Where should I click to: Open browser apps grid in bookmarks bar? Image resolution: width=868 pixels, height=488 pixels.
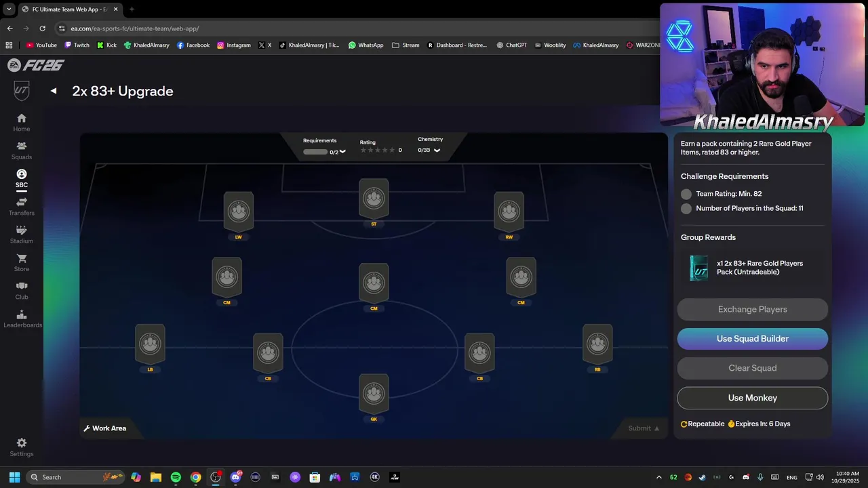pos(9,45)
